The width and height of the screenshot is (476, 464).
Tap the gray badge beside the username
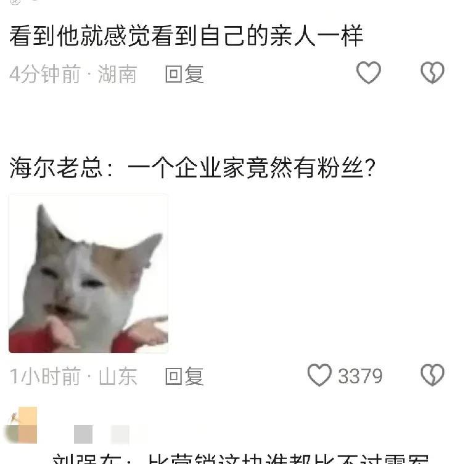click(83, 434)
